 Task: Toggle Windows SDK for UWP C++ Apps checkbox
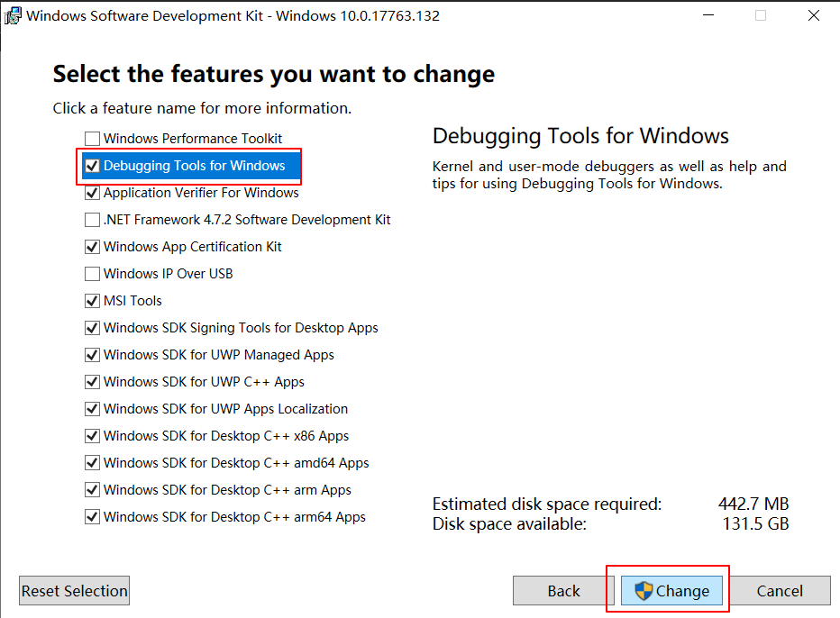pos(92,382)
